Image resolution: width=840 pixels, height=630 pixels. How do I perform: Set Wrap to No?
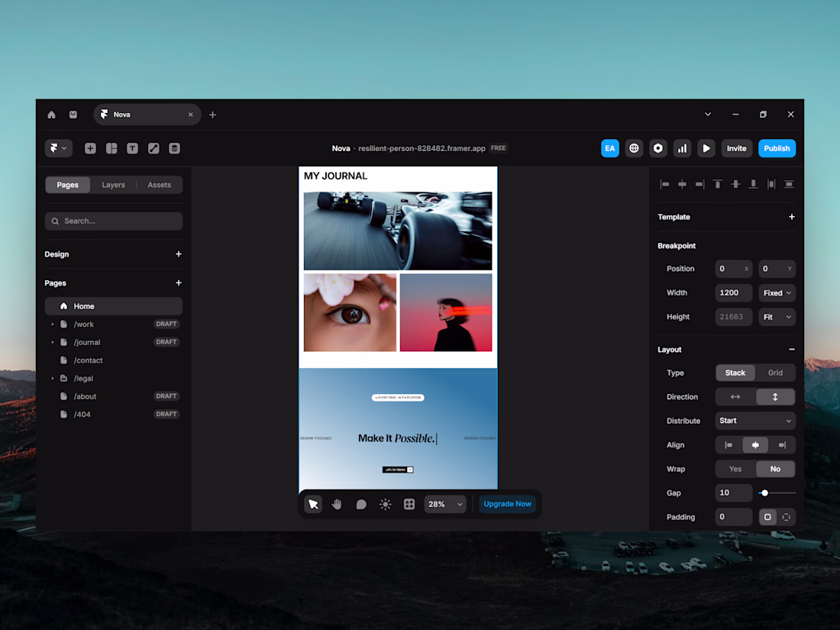[775, 470]
